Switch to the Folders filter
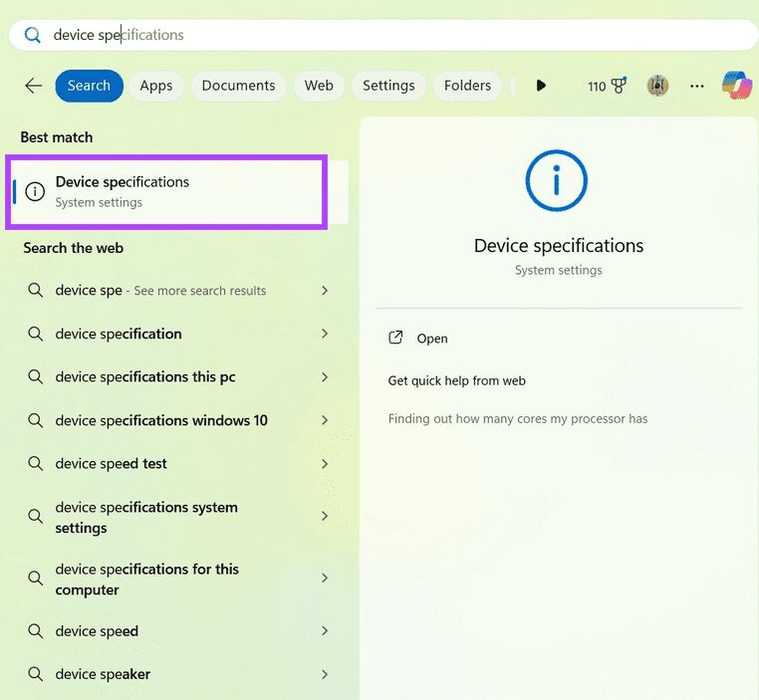The height and width of the screenshot is (700, 759). point(467,86)
